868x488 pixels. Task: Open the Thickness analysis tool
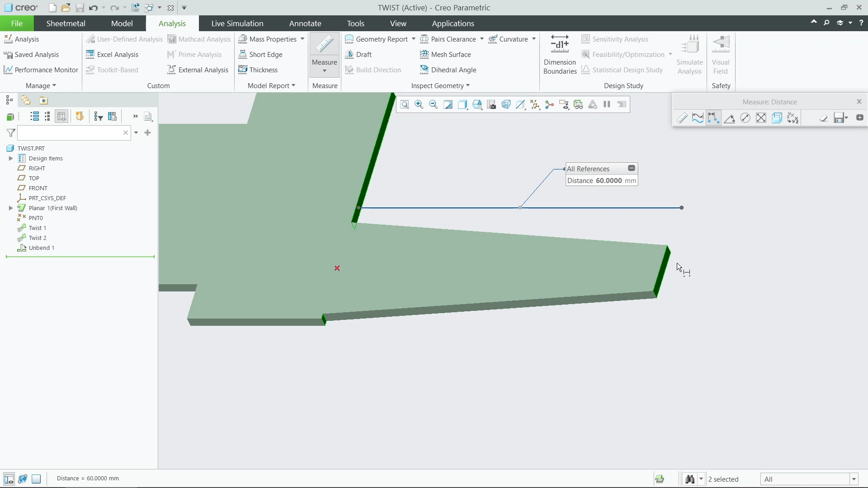point(258,70)
